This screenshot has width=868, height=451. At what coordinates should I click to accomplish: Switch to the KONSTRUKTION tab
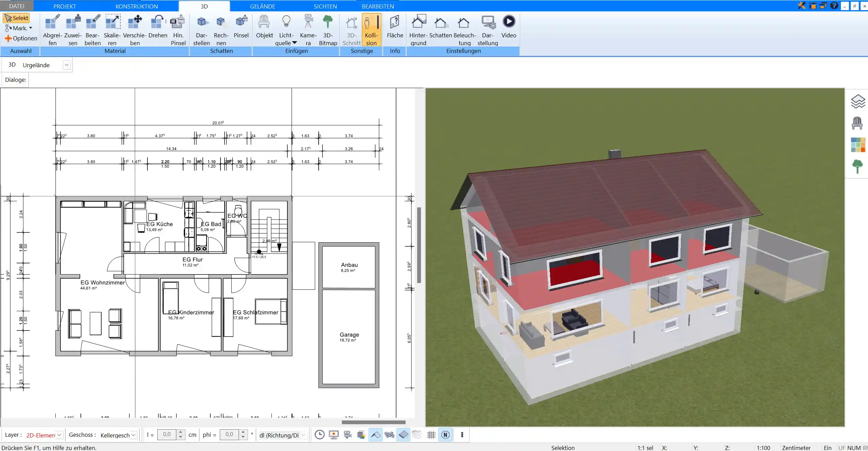click(137, 6)
